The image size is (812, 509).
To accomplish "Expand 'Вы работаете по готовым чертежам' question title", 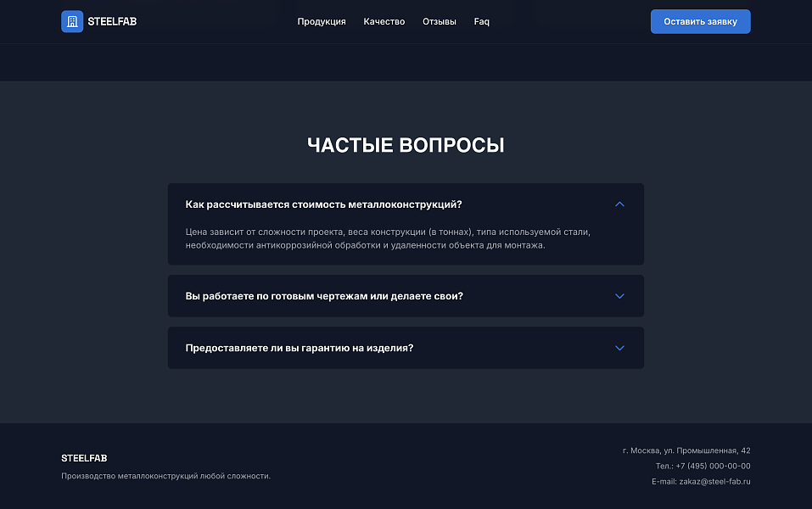I will coord(324,296).
